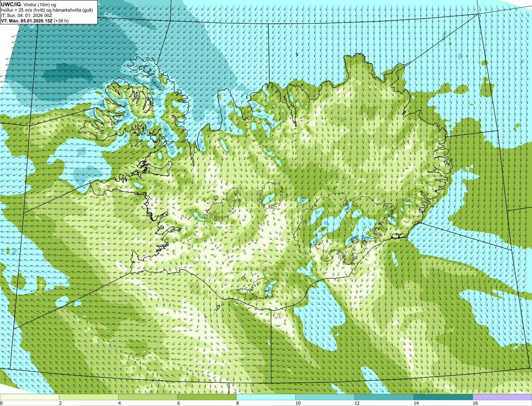
Task: Click the '12' label on the color scale
Action: click(357, 403)
